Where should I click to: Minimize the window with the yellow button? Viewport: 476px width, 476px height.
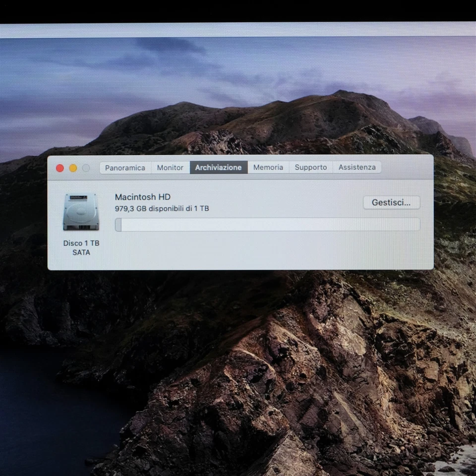click(72, 168)
